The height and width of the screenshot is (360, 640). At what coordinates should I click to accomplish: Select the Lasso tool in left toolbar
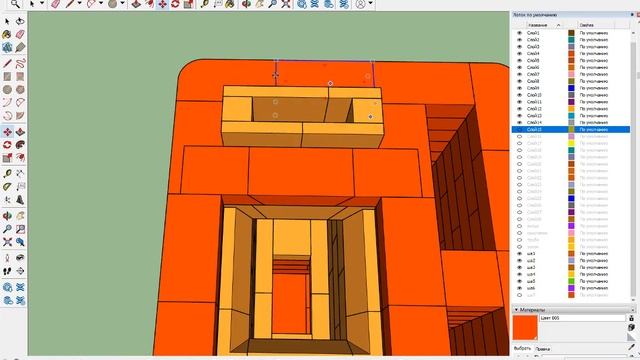click(x=20, y=21)
